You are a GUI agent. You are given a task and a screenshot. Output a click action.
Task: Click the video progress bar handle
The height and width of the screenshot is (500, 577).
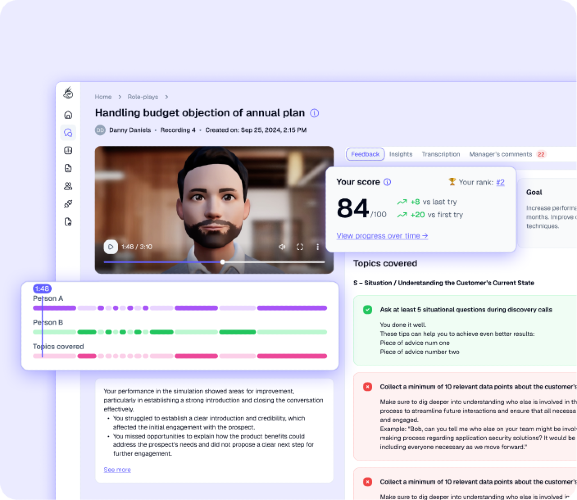[223, 262]
